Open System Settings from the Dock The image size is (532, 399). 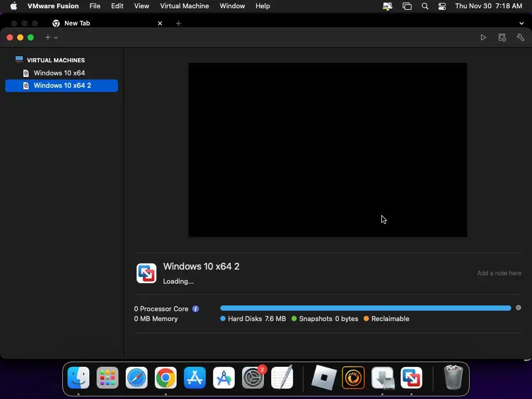(x=253, y=378)
